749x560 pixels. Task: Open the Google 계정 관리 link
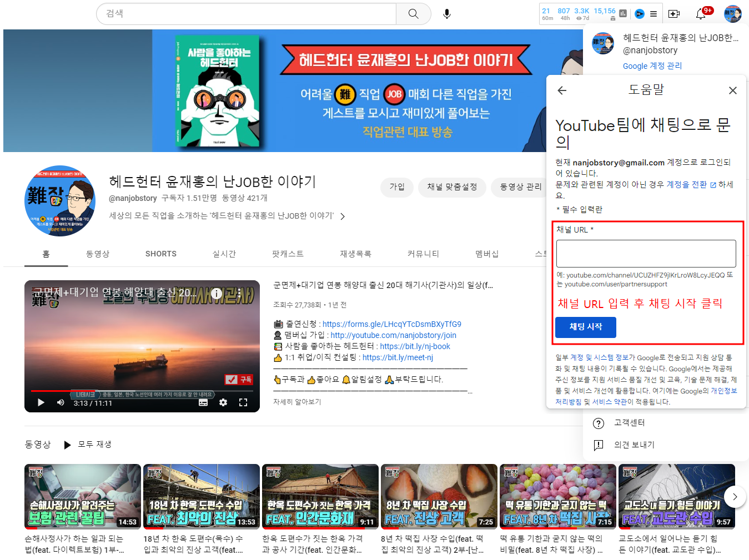(x=652, y=66)
